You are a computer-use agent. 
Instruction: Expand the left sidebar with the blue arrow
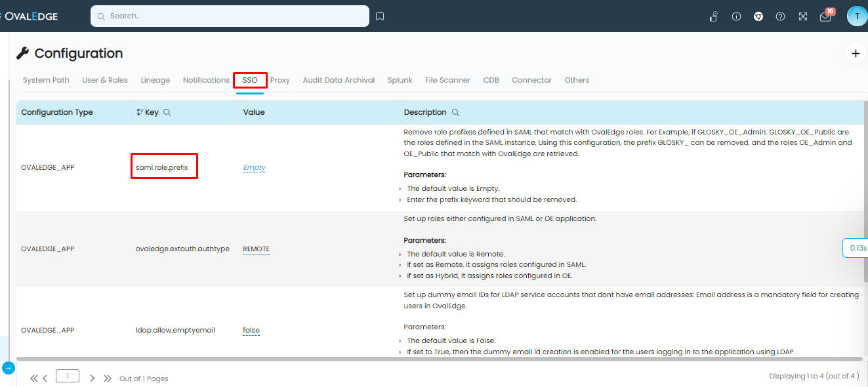(8, 368)
